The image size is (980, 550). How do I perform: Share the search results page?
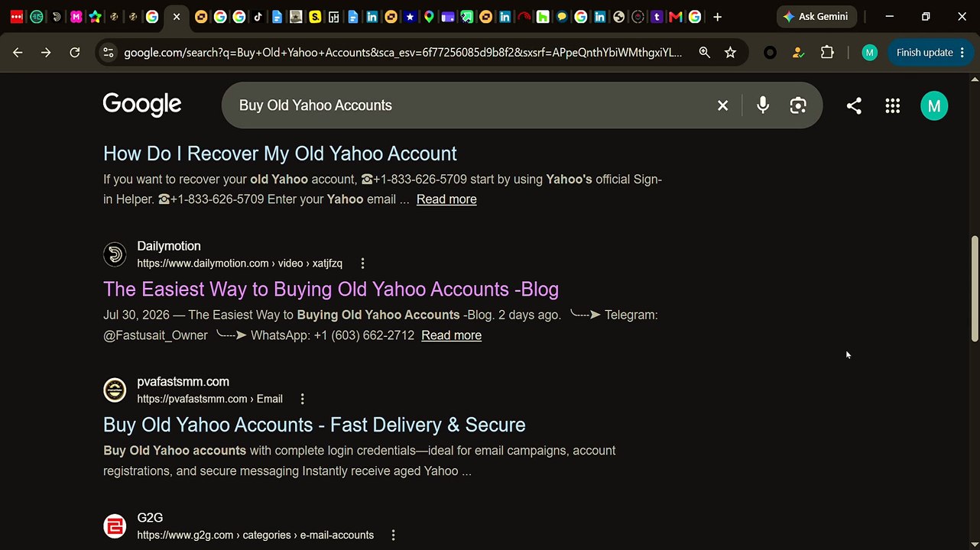click(x=854, y=106)
